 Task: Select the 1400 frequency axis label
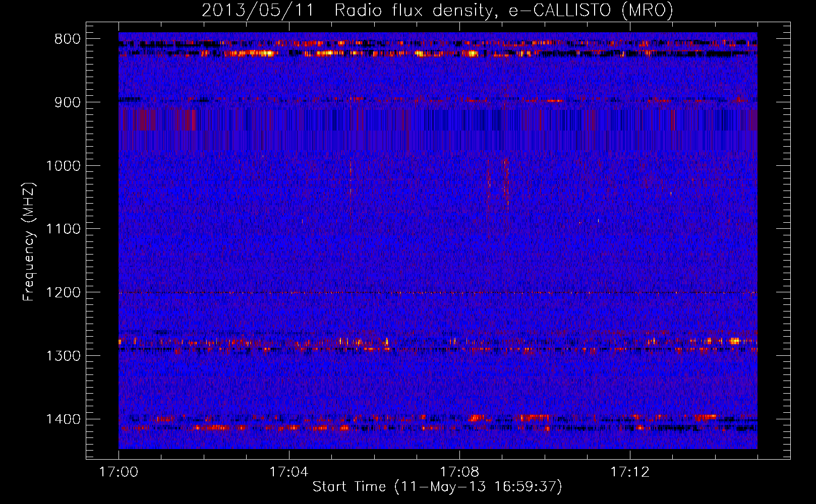[x=63, y=419]
